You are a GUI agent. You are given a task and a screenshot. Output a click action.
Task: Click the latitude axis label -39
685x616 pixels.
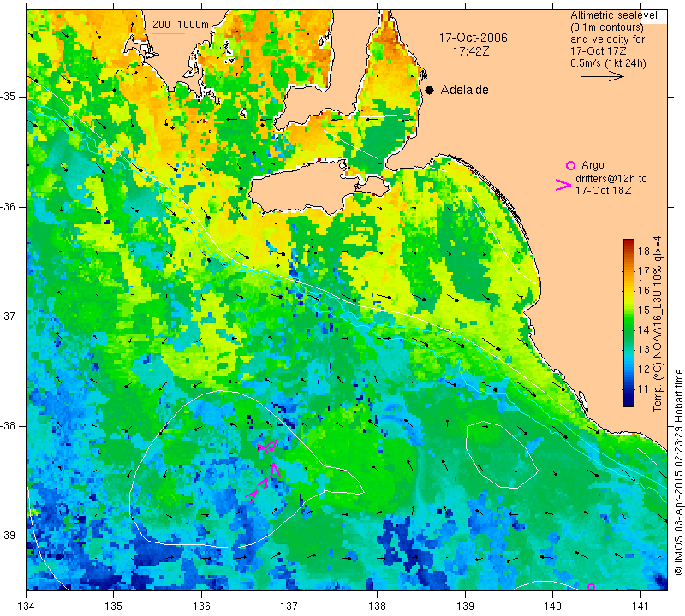[x=9, y=536]
